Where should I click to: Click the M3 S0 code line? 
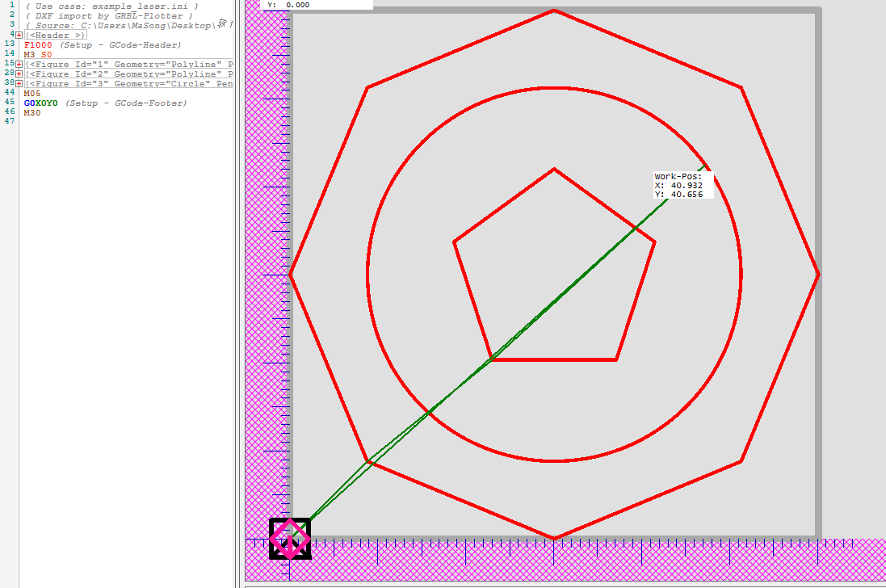coord(38,55)
